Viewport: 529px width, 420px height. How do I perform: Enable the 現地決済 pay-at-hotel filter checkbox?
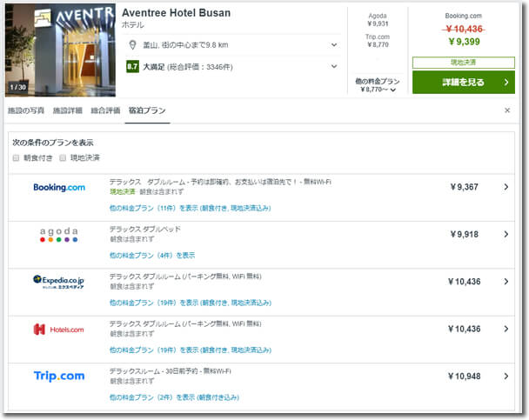[x=63, y=157]
